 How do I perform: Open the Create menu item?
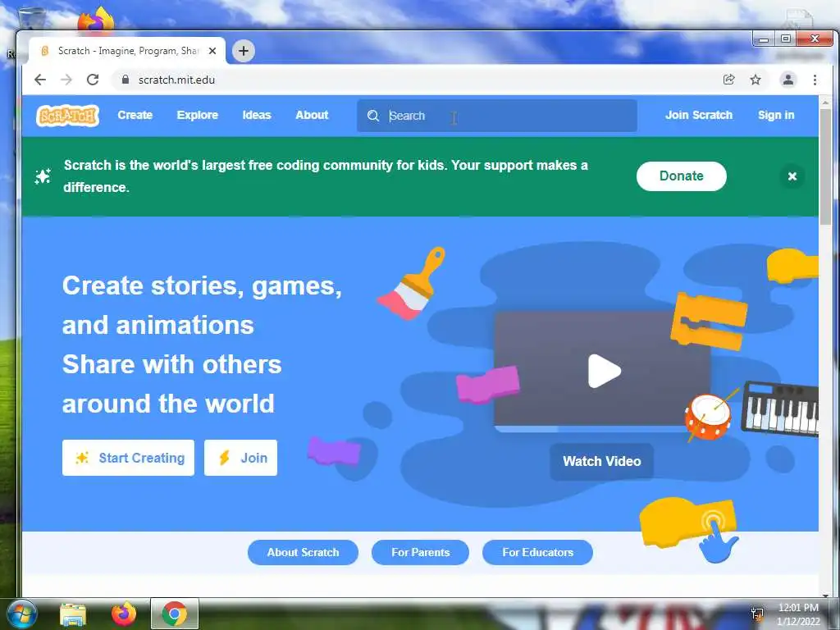(x=135, y=115)
